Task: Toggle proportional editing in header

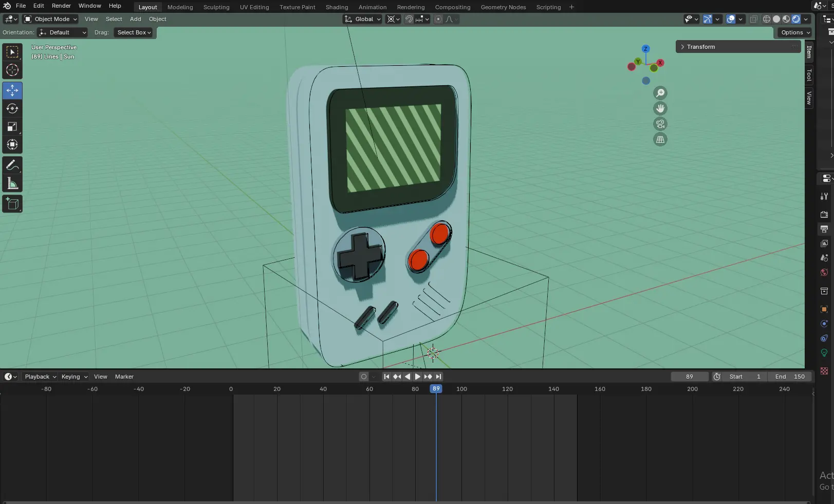Action: [438, 19]
